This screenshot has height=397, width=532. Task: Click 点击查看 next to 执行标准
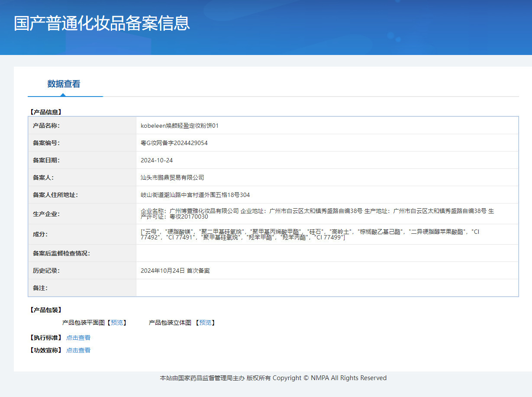coord(78,338)
